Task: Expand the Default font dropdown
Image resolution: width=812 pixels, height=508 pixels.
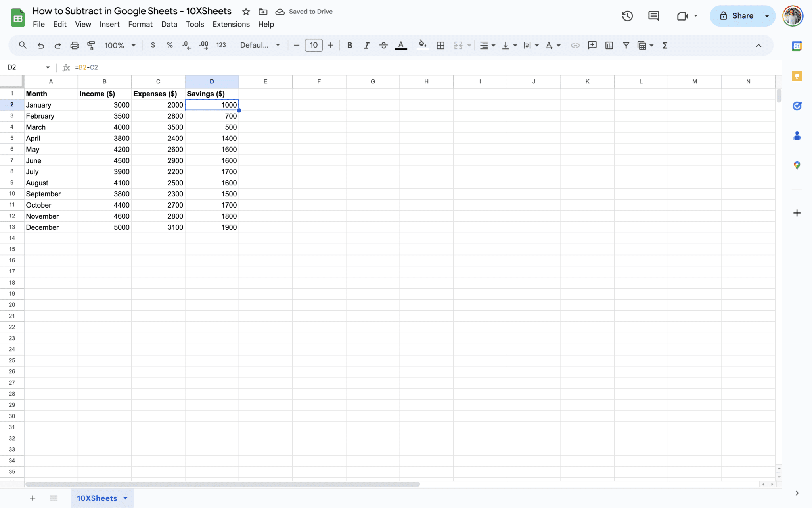Action: pyautogui.click(x=260, y=45)
